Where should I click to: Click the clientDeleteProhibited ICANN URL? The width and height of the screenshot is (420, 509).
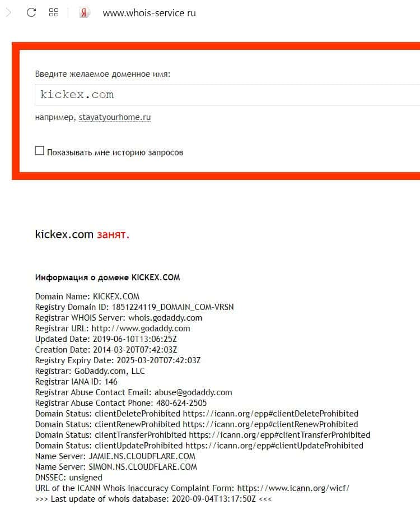pyautogui.click(x=270, y=414)
